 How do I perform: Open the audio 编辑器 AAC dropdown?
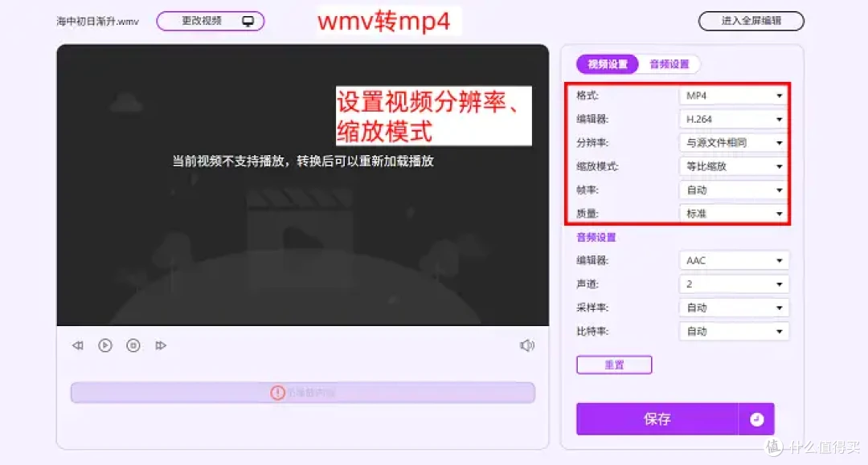pos(734,260)
